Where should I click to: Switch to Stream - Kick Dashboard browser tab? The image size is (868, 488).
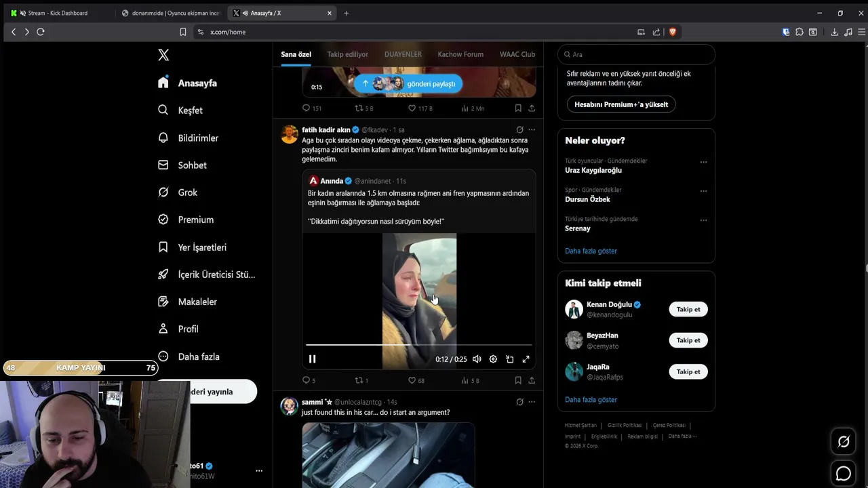pos(58,13)
